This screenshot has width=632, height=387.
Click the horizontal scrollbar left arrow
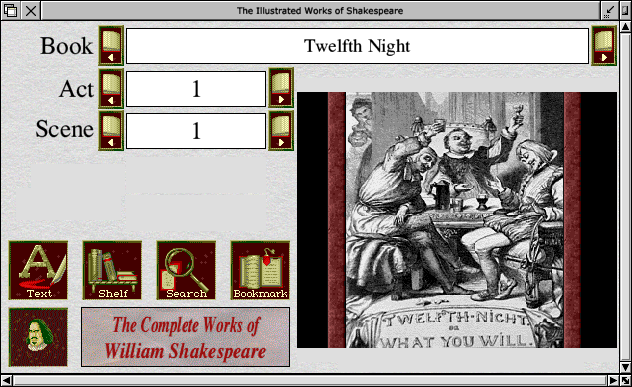click(x=7, y=380)
